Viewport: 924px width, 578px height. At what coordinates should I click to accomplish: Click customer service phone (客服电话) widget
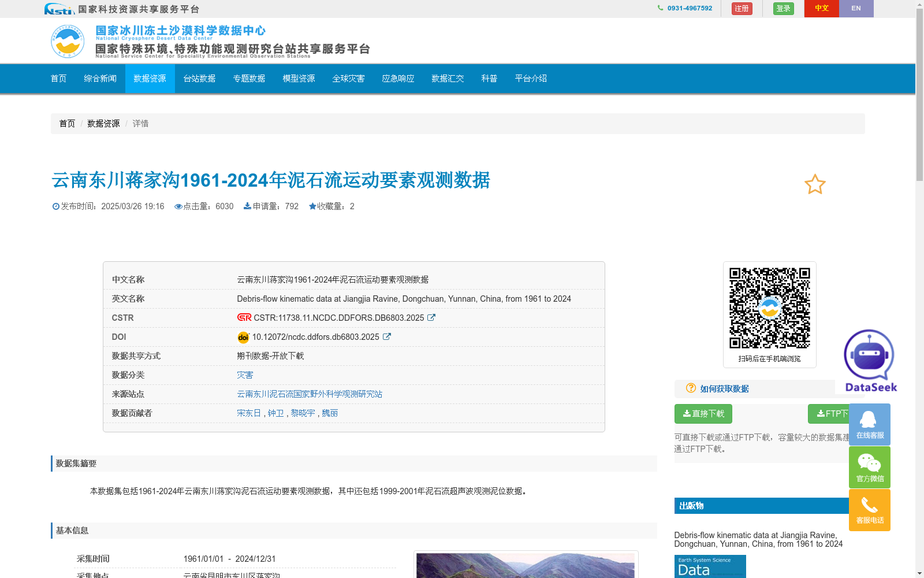pyautogui.click(x=870, y=510)
